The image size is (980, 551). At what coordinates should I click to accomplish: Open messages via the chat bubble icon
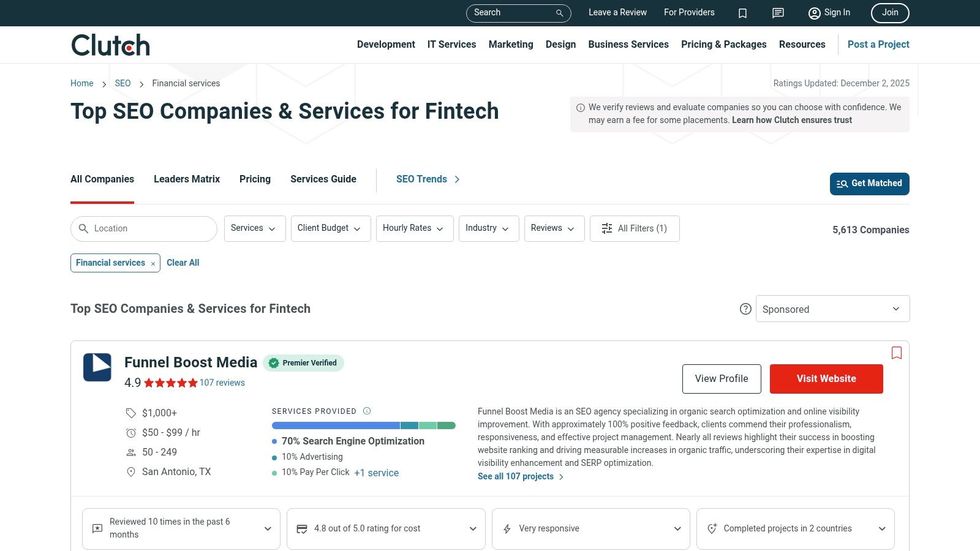point(777,13)
